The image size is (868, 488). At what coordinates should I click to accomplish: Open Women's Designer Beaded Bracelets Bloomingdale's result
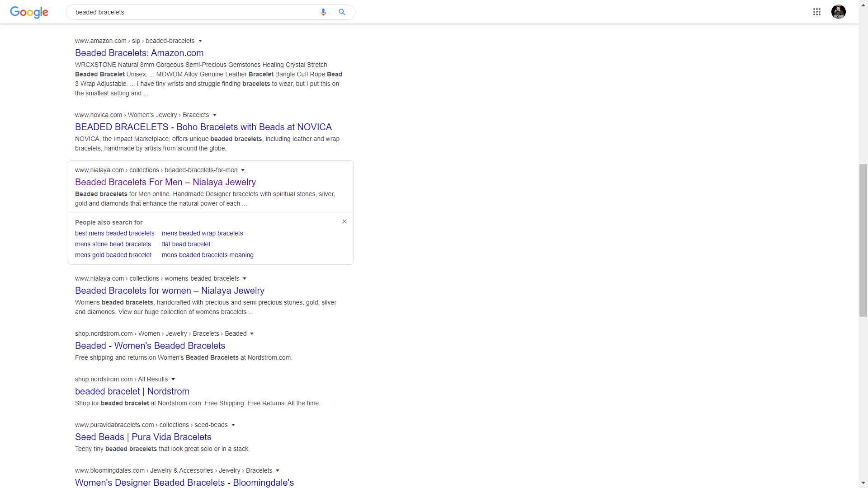184,483
